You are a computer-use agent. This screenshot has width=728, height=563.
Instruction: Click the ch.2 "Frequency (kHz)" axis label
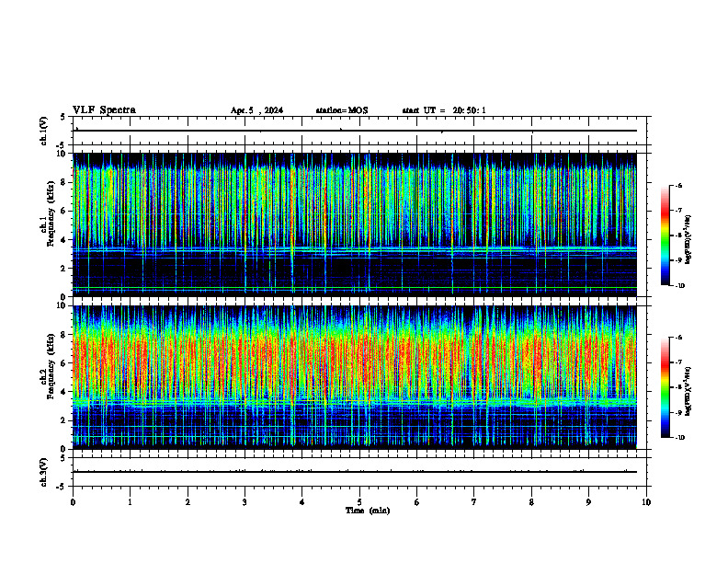[x=51, y=366]
